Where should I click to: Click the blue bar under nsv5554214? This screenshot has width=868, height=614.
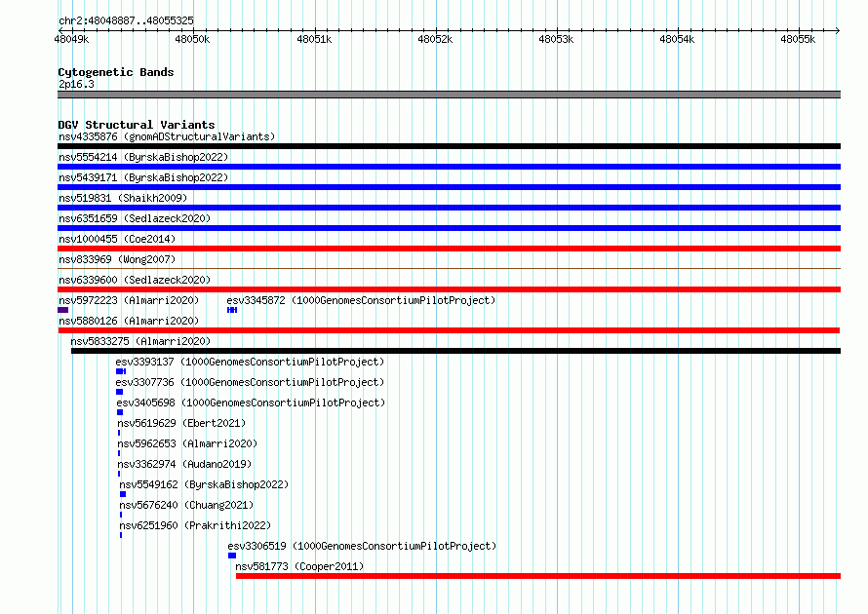[449, 167]
